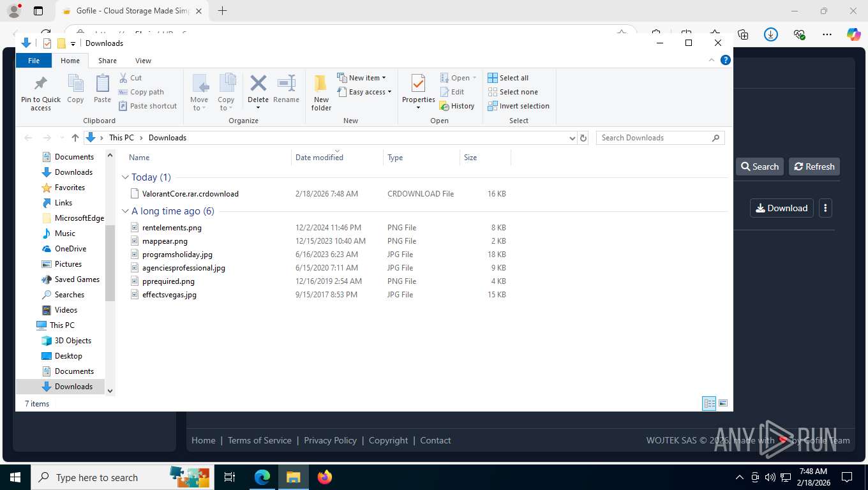Screen dimensions: 868x490
Task: Click Paste shortcut command
Action: pos(147,106)
